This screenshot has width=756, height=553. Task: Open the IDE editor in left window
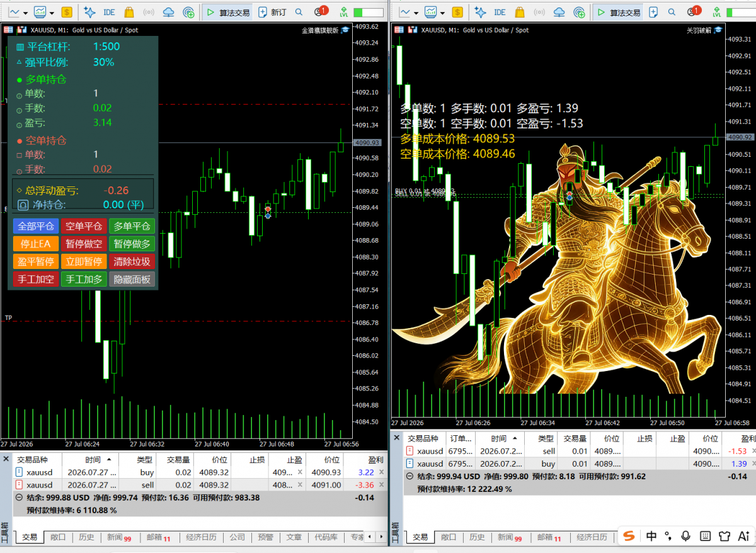[109, 12]
